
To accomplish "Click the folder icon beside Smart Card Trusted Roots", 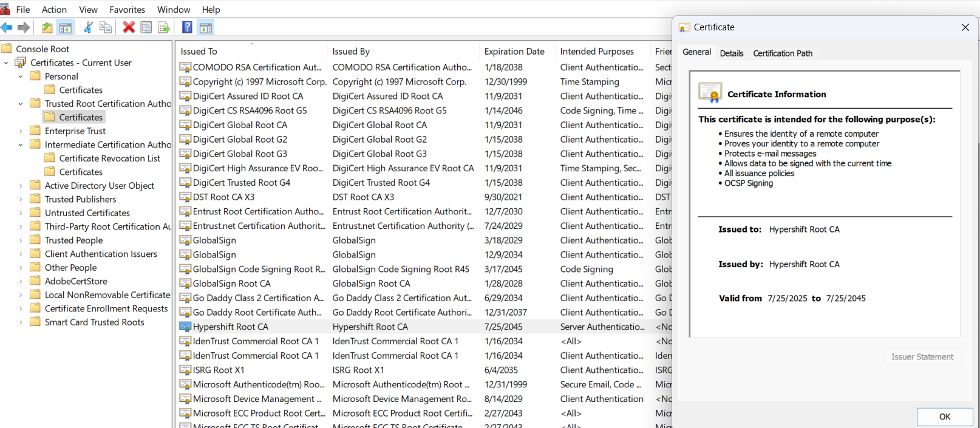I will coord(35,322).
